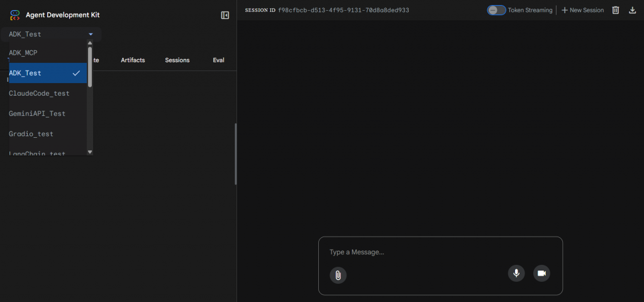Click the Token Streaming label
This screenshot has height=302, width=644.
[x=530, y=10]
